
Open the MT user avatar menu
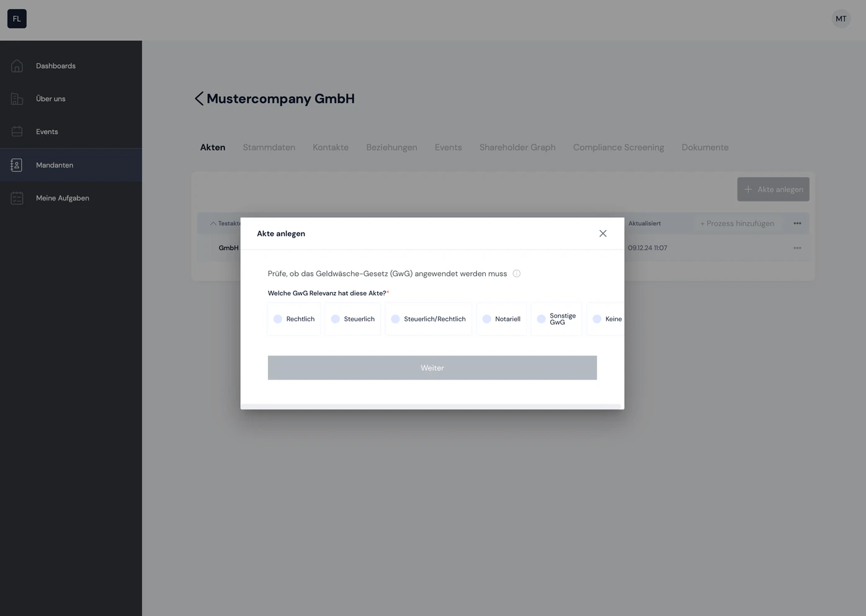[x=841, y=19]
